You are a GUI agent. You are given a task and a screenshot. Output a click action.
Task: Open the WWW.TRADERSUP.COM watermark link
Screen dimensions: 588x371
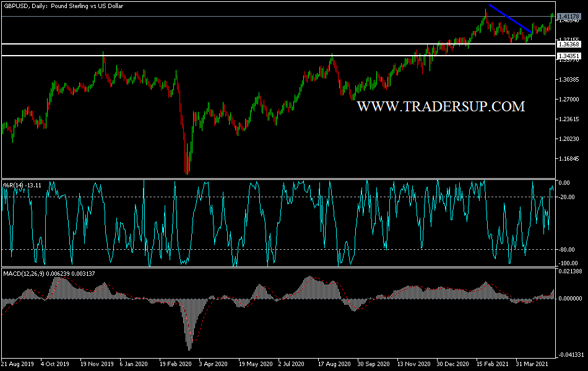pyautogui.click(x=439, y=105)
